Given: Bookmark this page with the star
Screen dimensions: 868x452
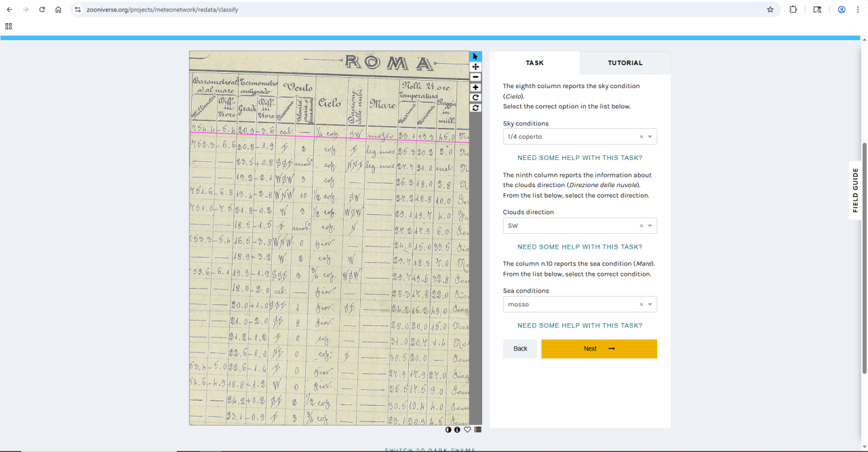Looking at the screenshot, I should (x=770, y=9).
